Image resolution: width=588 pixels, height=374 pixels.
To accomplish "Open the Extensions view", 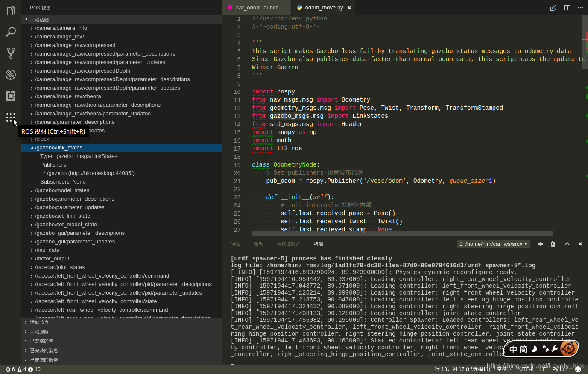I will [x=11, y=96].
